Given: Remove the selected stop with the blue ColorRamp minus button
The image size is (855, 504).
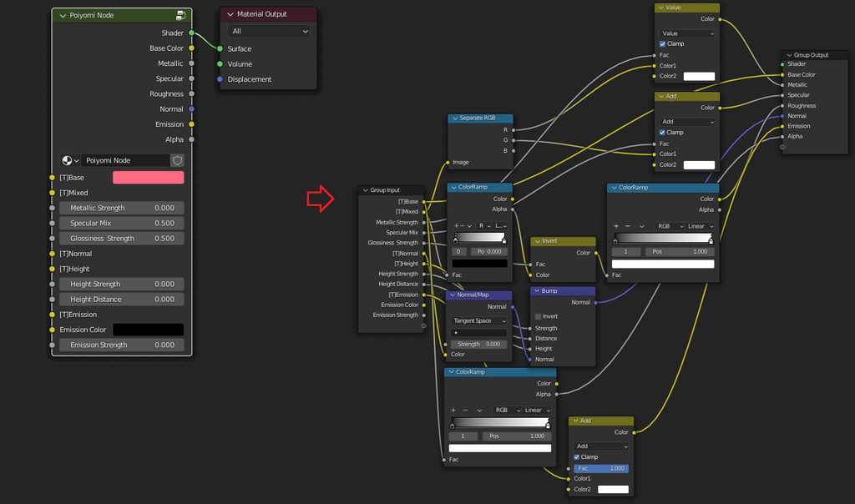Looking at the screenshot, I should 462,225.
